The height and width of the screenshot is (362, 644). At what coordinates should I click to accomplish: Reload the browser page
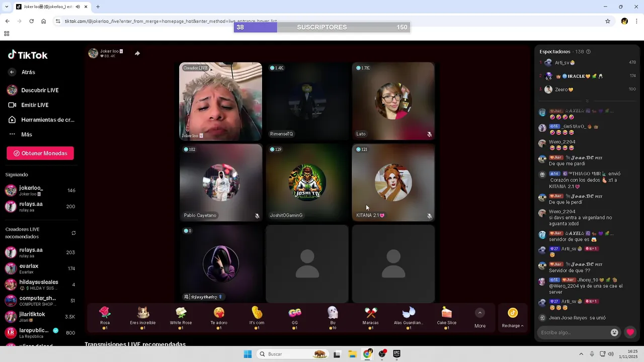pos(31,21)
